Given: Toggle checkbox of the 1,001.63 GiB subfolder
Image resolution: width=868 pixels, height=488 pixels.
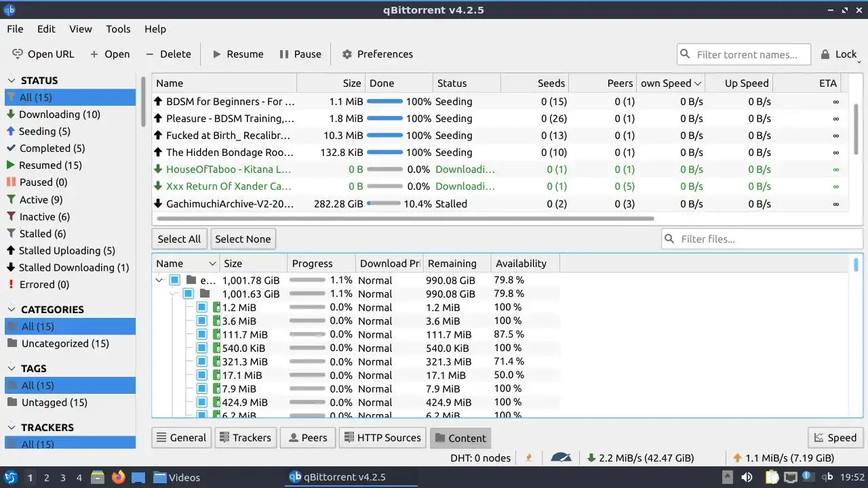Looking at the screenshot, I should 189,293.
